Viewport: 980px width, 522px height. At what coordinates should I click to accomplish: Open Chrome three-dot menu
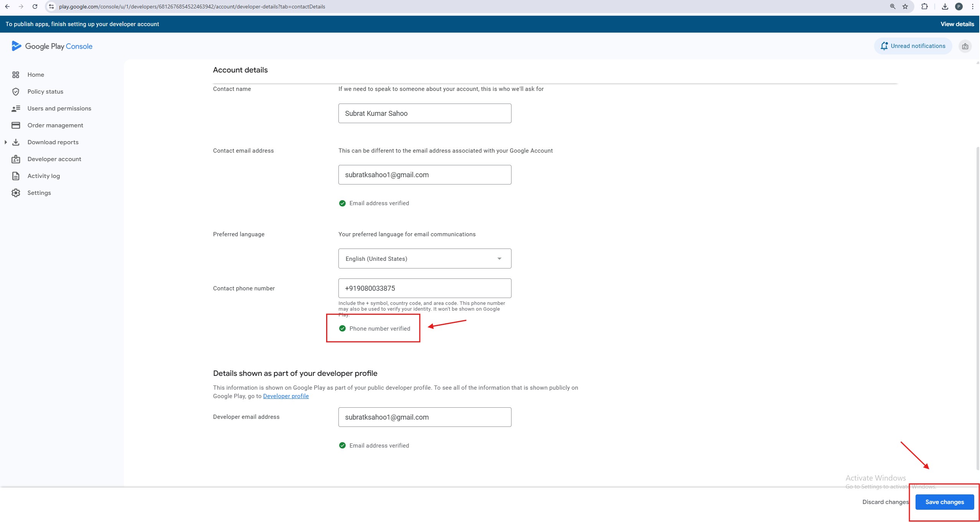coord(972,7)
